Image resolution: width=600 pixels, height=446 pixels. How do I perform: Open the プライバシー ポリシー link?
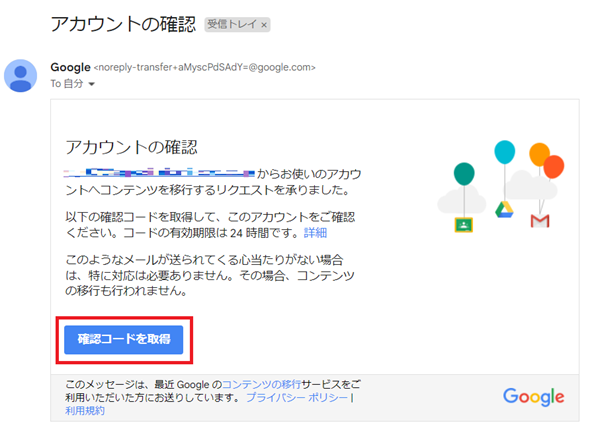[x=297, y=397]
